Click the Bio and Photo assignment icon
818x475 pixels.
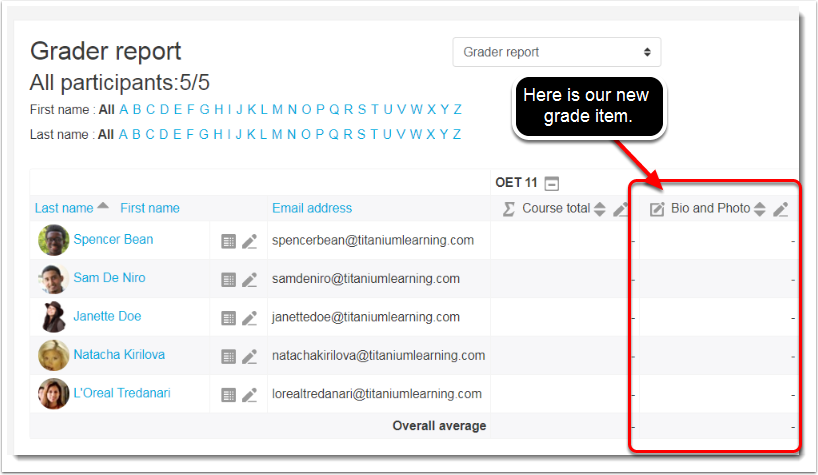(x=657, y=209)
